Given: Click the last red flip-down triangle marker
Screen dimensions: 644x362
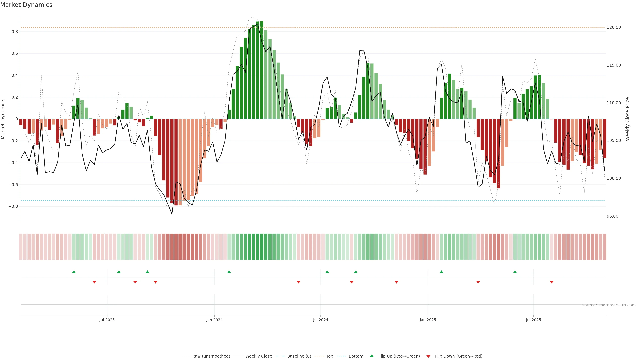Looking at the screenshot, I should click(551, 282).
